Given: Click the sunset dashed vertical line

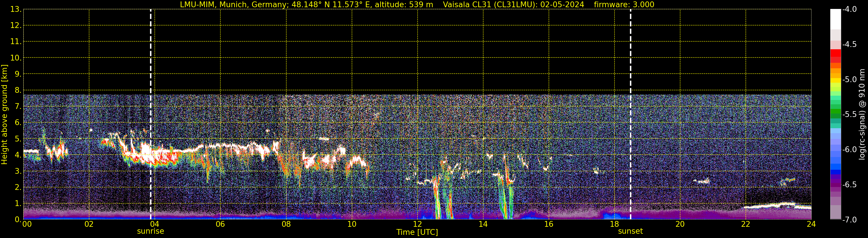Looking at the screenshot, I should point(630,114).
